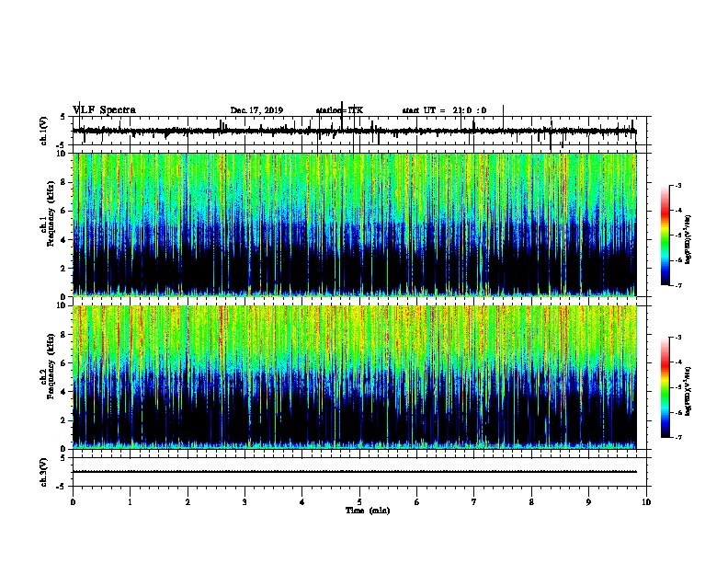Click the ch.2 frequency axis "4" tick label
This screenshot has height=563, width=728.
(64, 392)
